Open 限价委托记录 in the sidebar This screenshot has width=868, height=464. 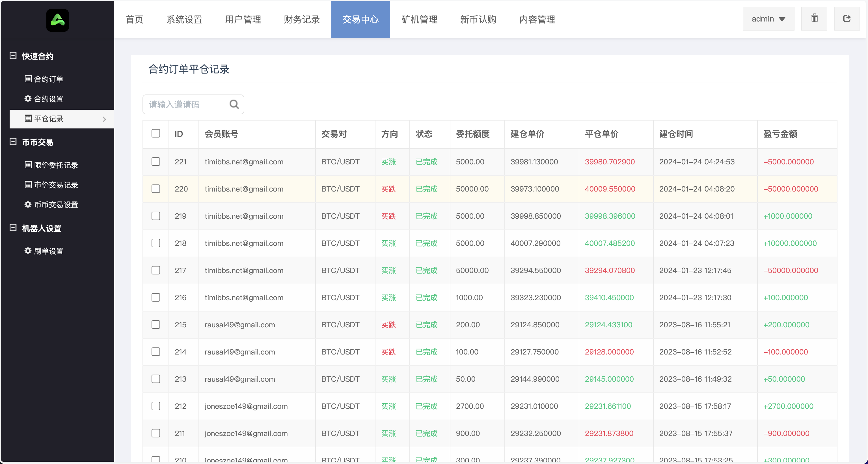pyautogui.click(x=56, y=165)
